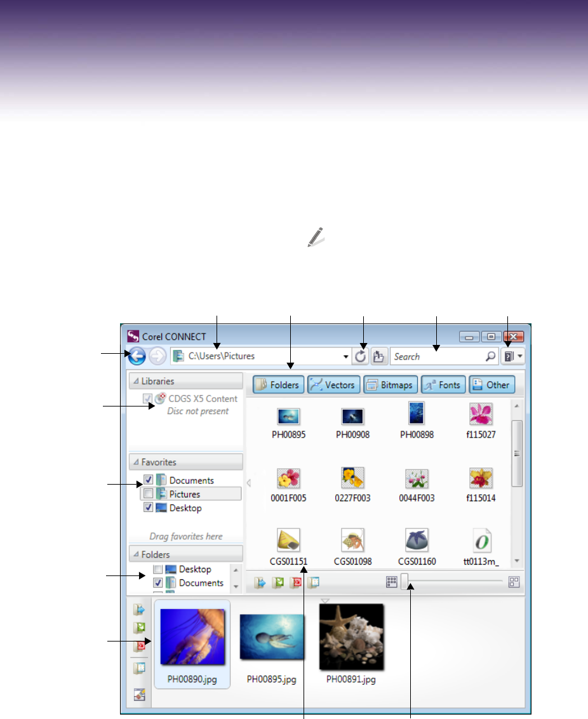Click the Corel CONNECT logo in the title bar
The height and width of the screenshot is (719, 588).
(x=133, y=336)
